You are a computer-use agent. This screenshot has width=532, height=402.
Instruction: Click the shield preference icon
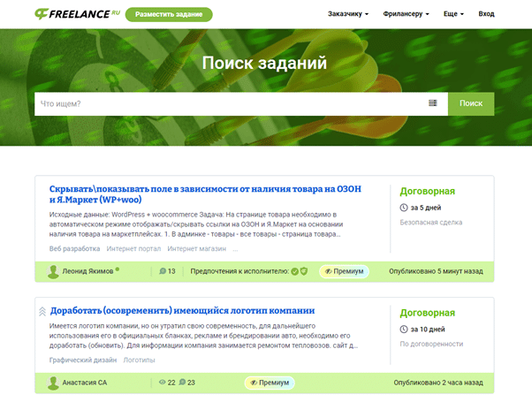click(x=304, y=271)
